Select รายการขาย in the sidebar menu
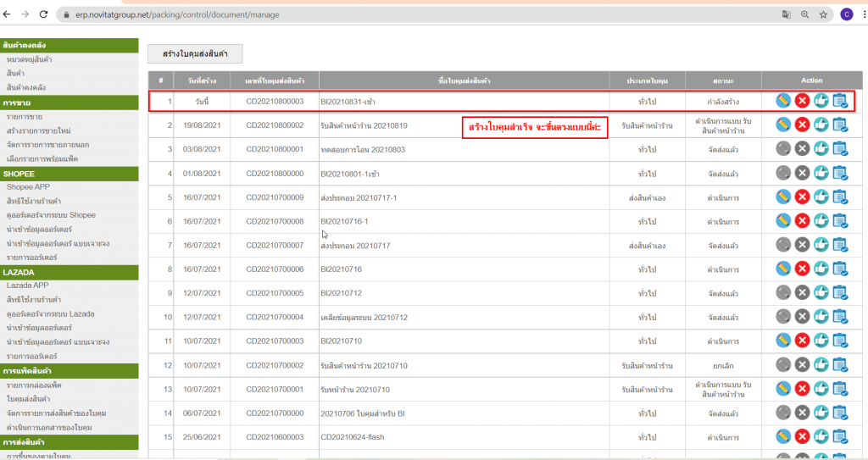 click(25, 115)
